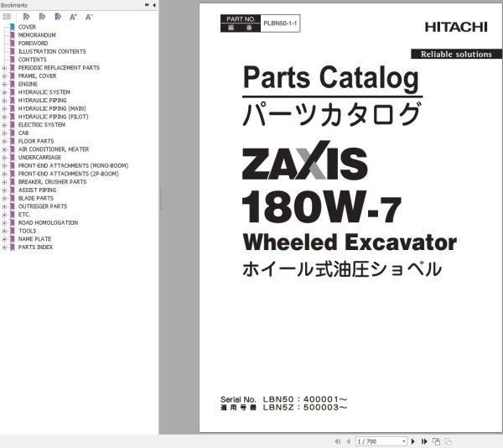Select the PARTS INDEX bookmark
This screenshot has width=503, height=448.
35,247
